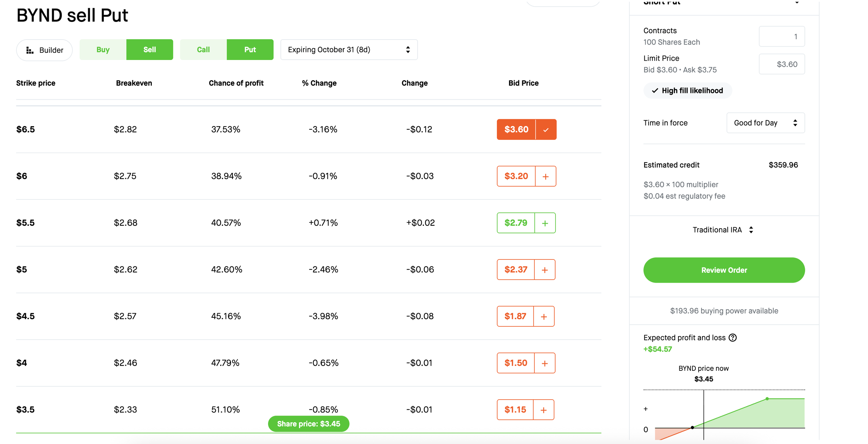
Task: Select the Put toggle
Action: coord(250,50)
